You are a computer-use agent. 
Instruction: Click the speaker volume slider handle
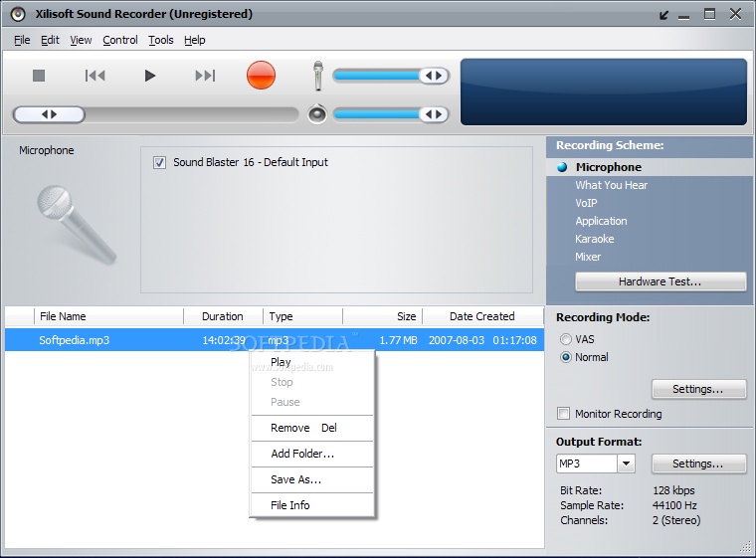click(434, 114)
